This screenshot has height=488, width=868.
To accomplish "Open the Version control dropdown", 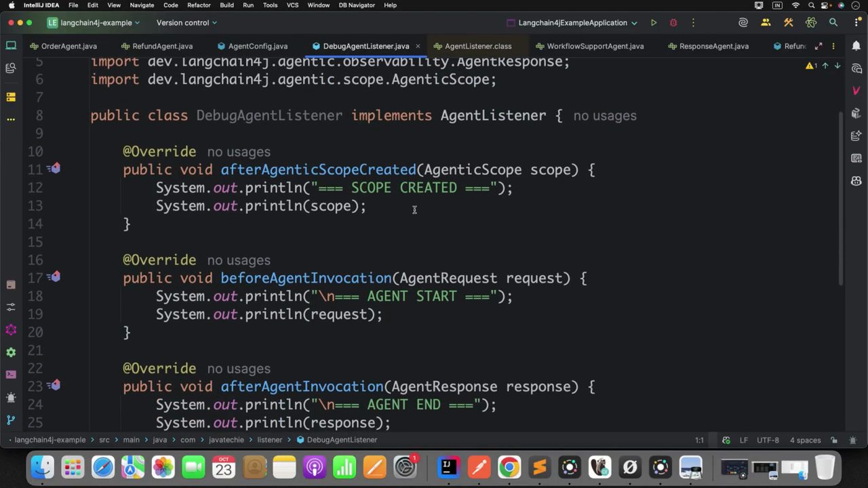I will coord(186,22).
